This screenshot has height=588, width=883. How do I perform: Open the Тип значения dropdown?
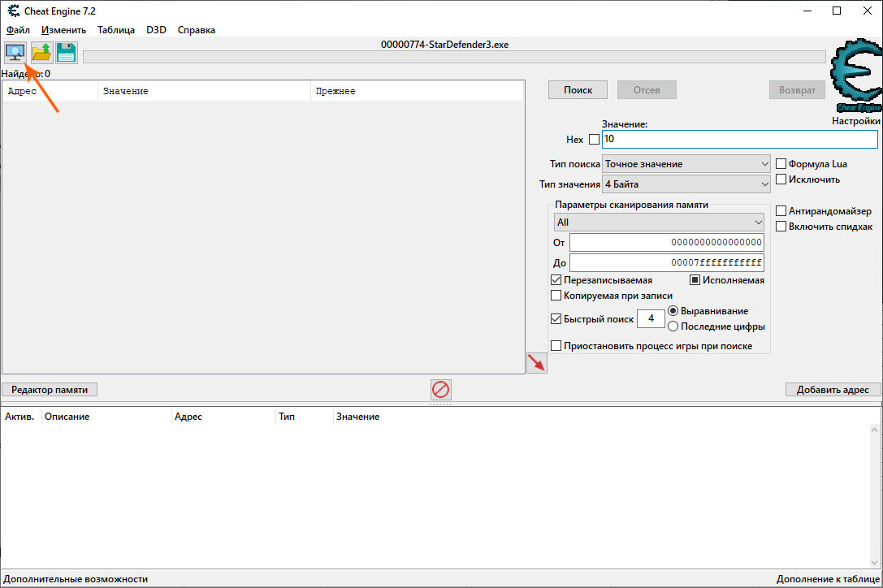coord(686,184)
